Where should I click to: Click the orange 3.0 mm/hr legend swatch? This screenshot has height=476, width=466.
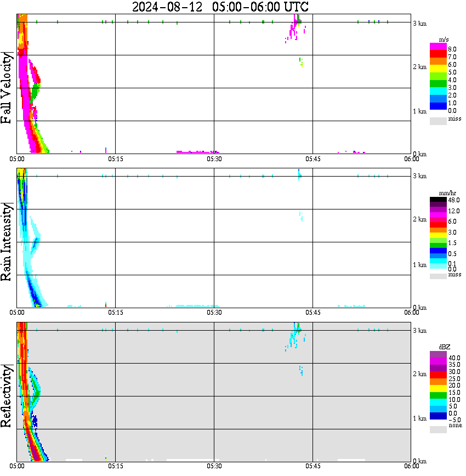(x=438, y=230)
